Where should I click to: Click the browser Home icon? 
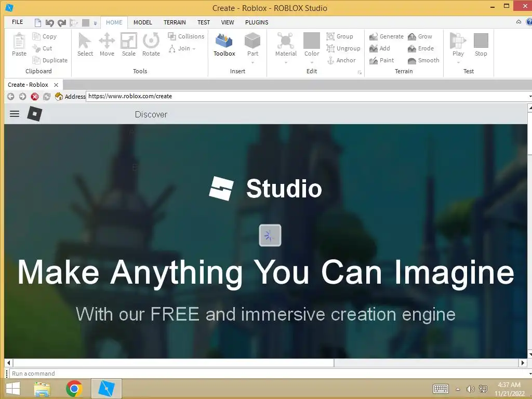coord(59,96)
